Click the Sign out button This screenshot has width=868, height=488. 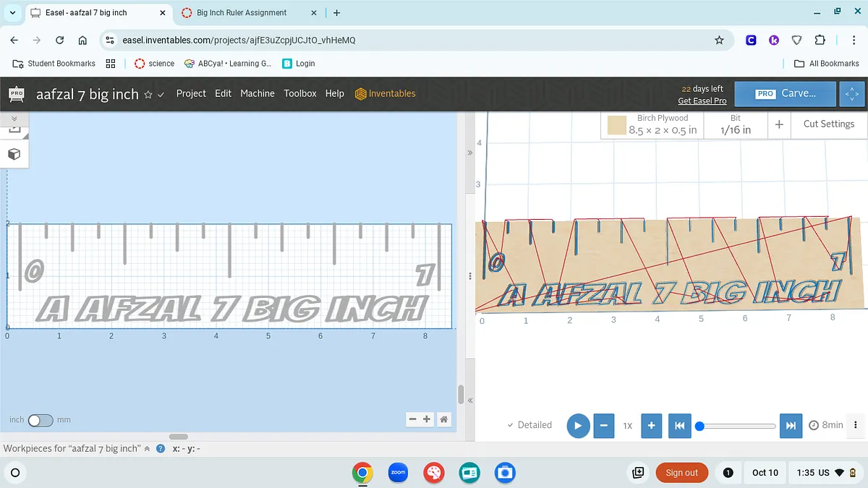[681, 473]
